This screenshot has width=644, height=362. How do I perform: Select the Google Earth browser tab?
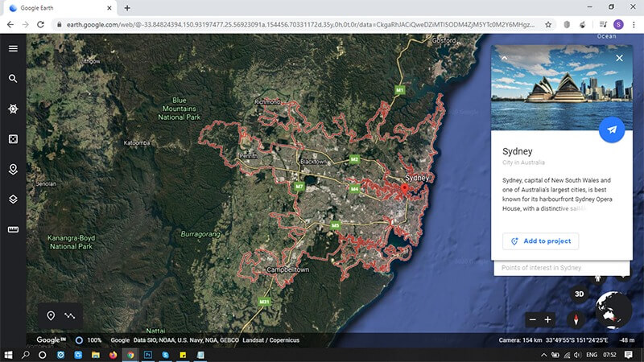tap(60, 8)
